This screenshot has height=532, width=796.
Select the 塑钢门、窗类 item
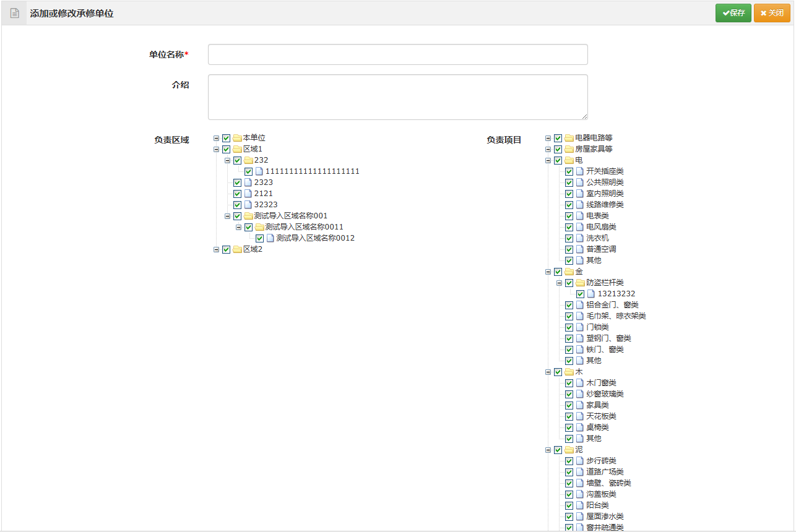point(608,338)
